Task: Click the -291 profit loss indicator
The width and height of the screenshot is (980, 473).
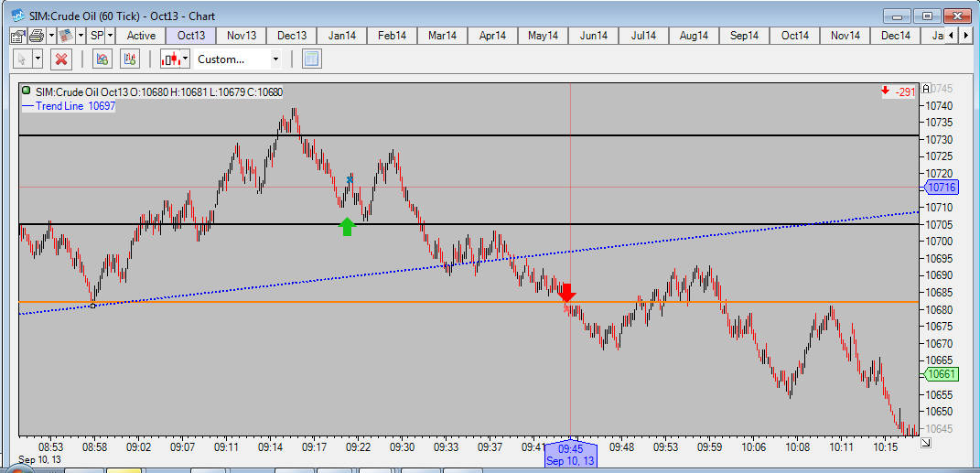Action: click(899, 91)
